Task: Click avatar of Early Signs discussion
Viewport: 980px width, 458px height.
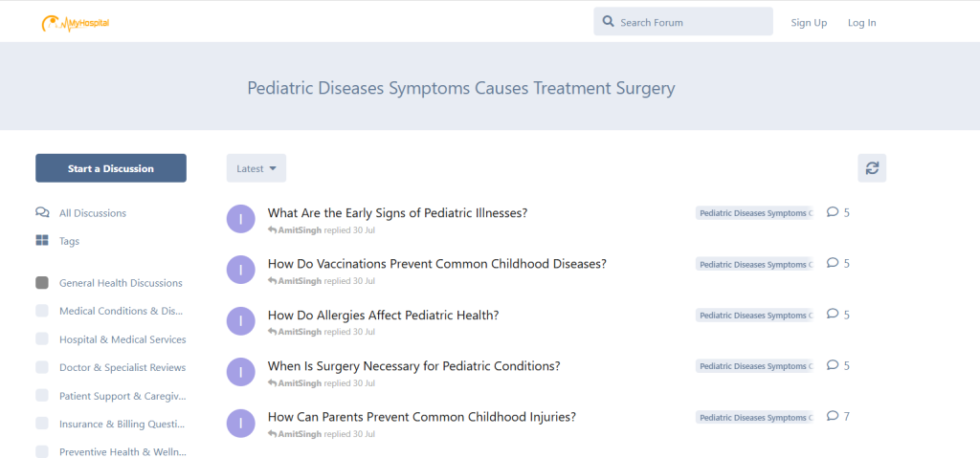Action: [241, 219]
